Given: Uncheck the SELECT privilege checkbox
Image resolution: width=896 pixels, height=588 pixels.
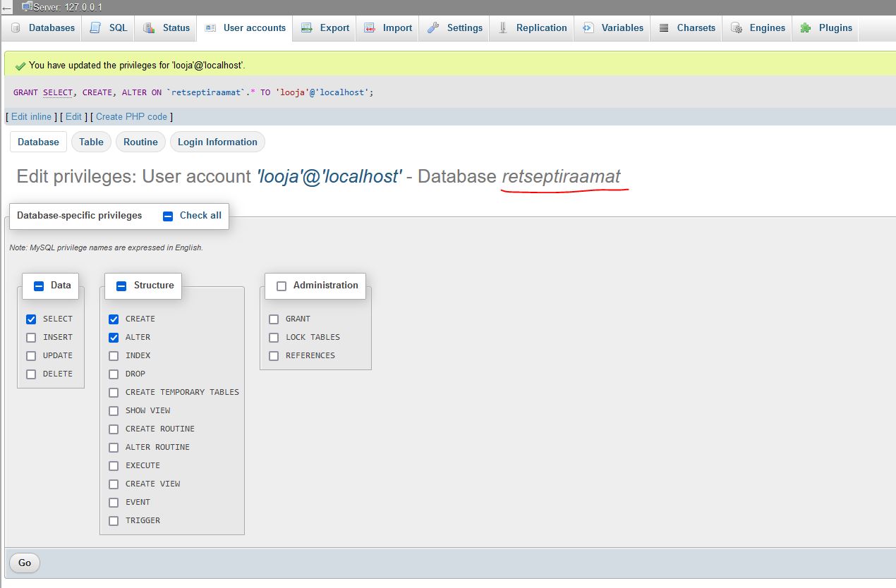Looking at the screenshot, I should pos(31,319).
